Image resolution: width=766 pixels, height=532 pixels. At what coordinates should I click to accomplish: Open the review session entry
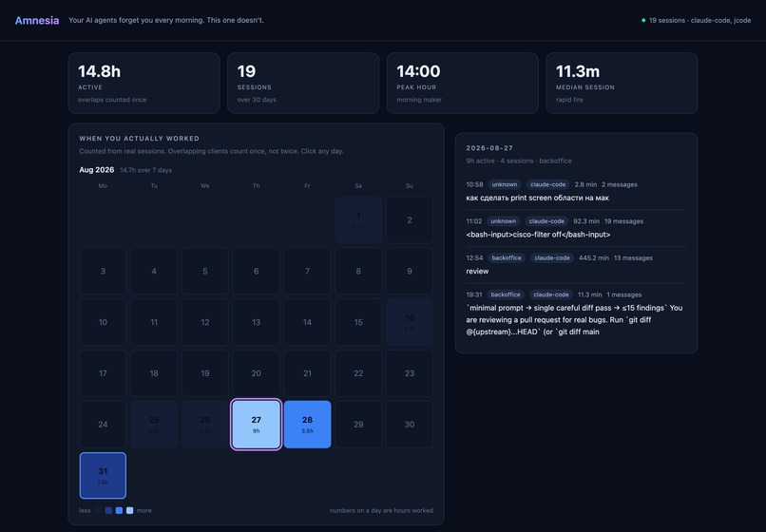(477, 271)
